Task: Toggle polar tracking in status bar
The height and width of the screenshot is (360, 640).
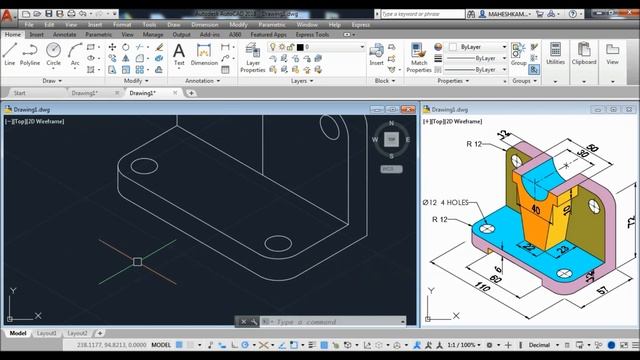Action: pyautogui.click(x=245, y=345)
